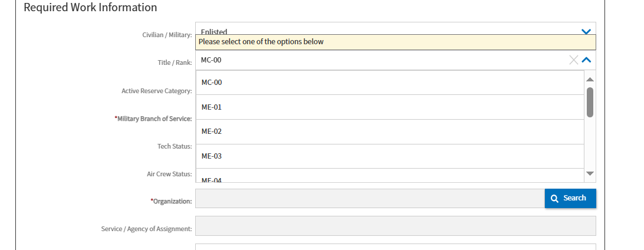The image size is (644, 250).
Task: Select ME-03 in the options list
Action: (389, 156)
